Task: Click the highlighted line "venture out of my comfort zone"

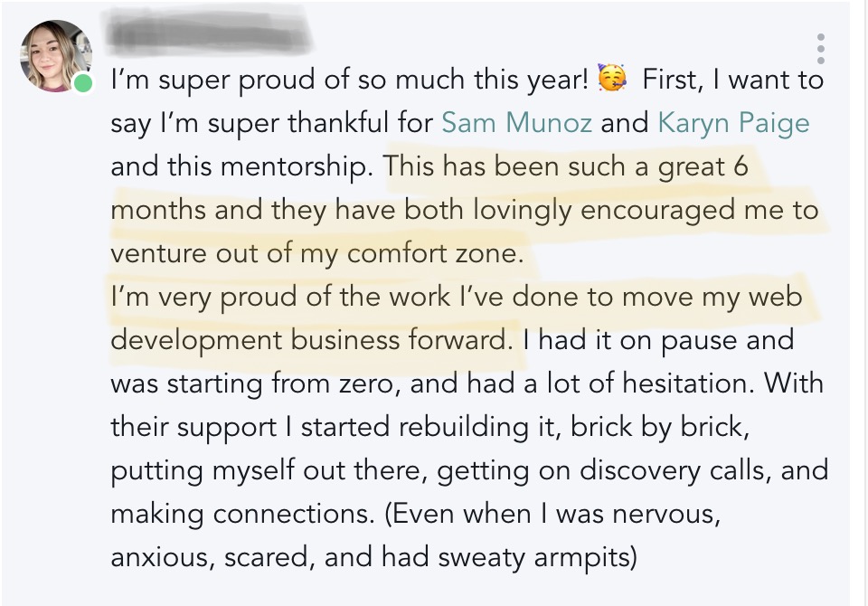Action: click(x=316, y=253)
